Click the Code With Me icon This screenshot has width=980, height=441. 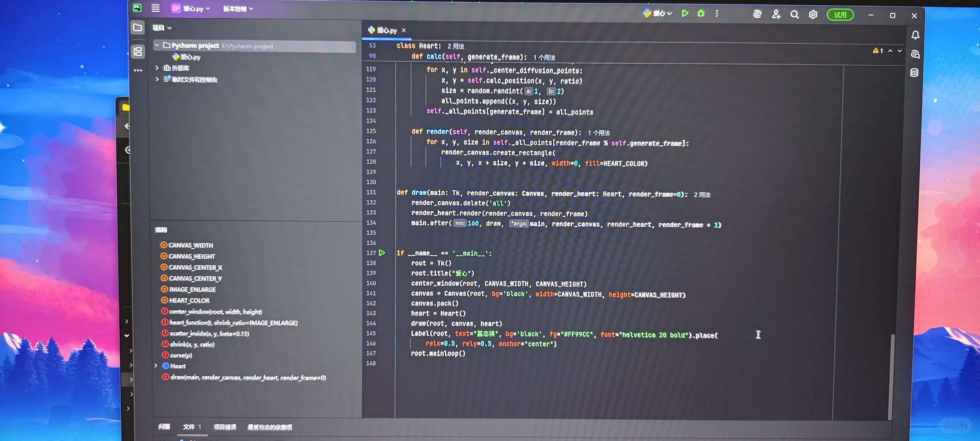pyautogui.click(x=776, y=15)
